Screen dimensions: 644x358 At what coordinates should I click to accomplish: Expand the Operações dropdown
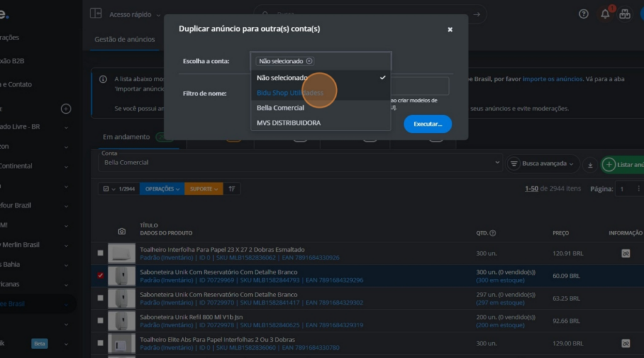pyautogui.click(x=162, y=188)
